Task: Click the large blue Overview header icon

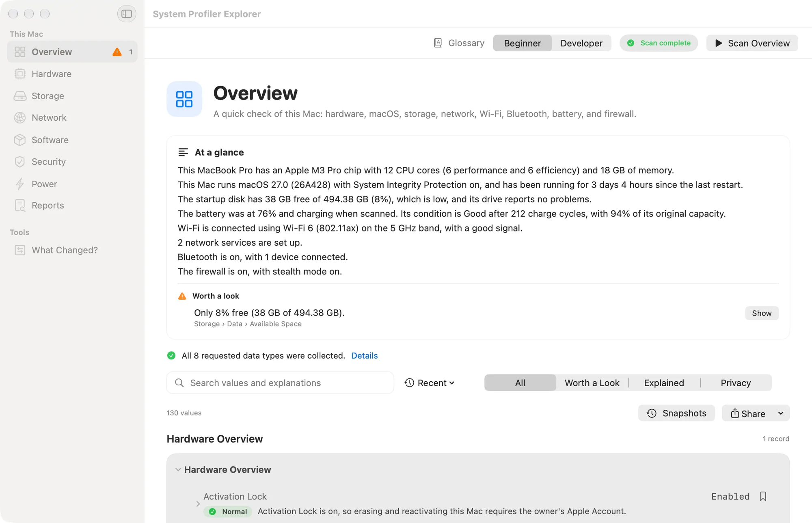Action: click(184, 99)
